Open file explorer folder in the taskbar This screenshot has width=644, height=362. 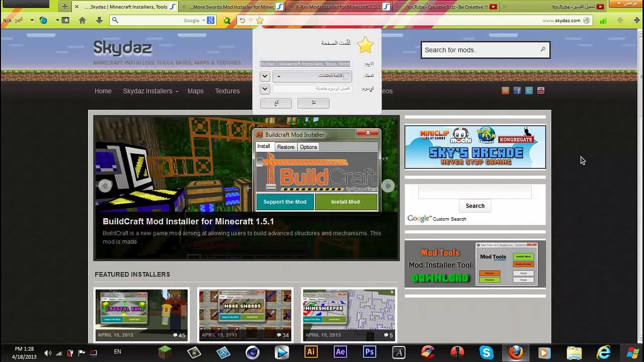(x=574, y=352)
